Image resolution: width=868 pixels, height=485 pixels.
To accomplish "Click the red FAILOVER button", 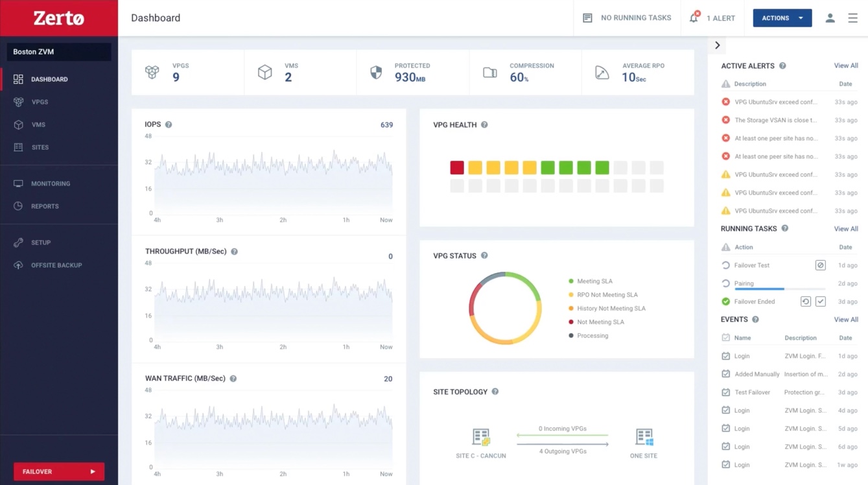I will tap(58, 471).
